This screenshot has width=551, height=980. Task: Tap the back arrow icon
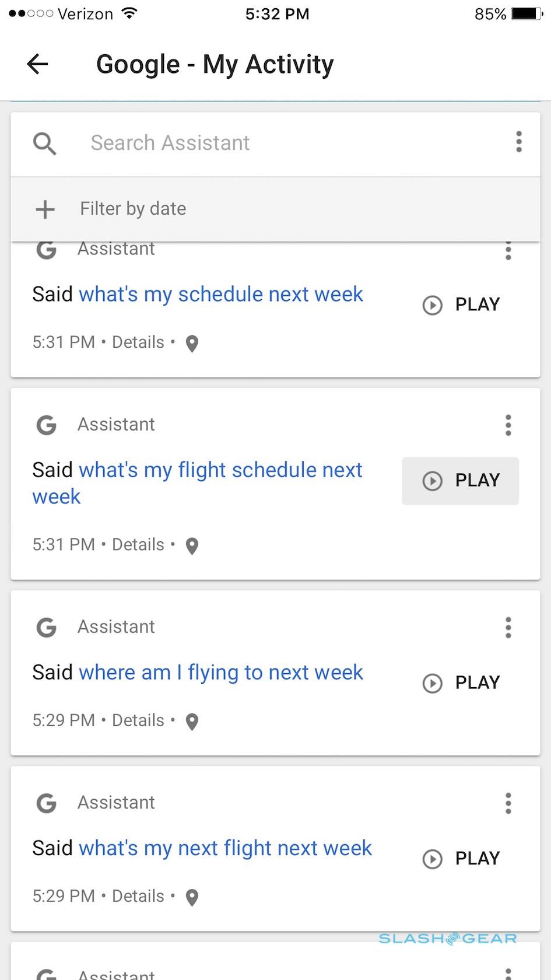pos(37,64)
